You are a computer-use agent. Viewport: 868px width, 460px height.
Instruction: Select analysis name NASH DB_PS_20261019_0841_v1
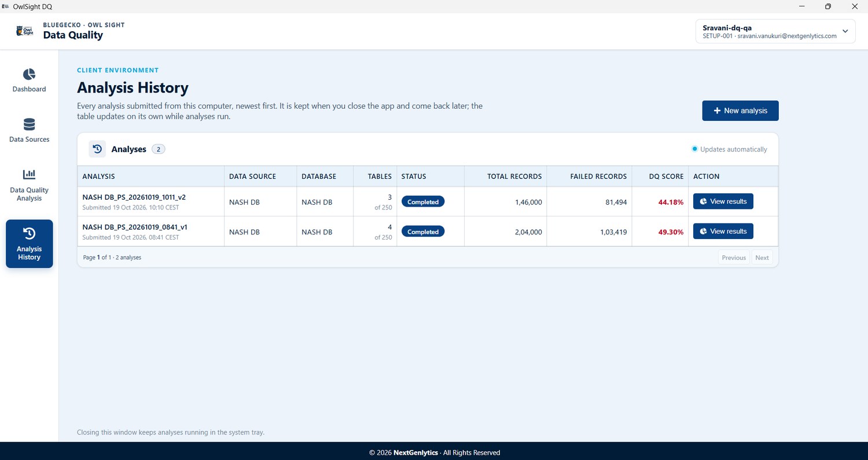[135, 227]
